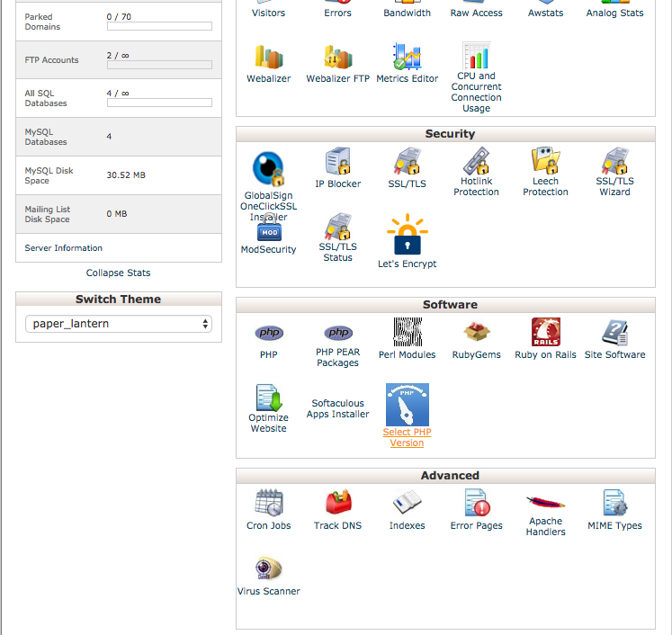Open the PHP settings icon
Viewport: 672px width, 635px height.
269,333
